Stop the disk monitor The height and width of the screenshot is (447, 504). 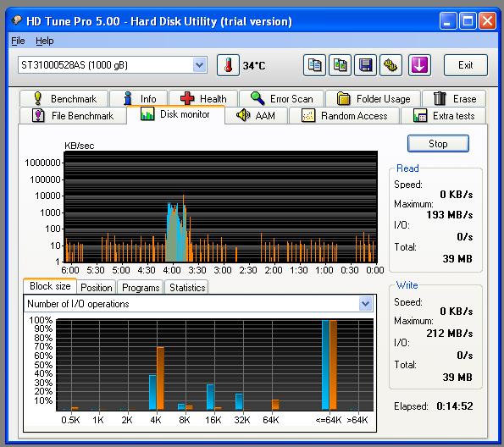click(x=438, y=143)
